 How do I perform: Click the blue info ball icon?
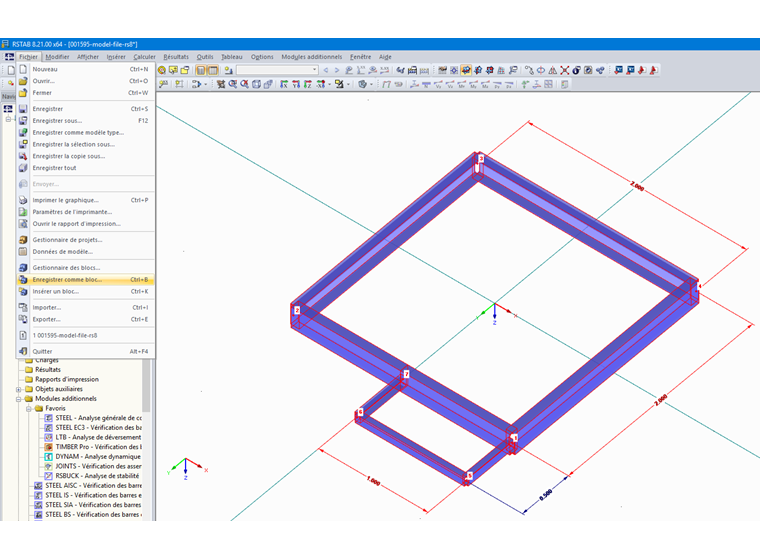[576, 70]
